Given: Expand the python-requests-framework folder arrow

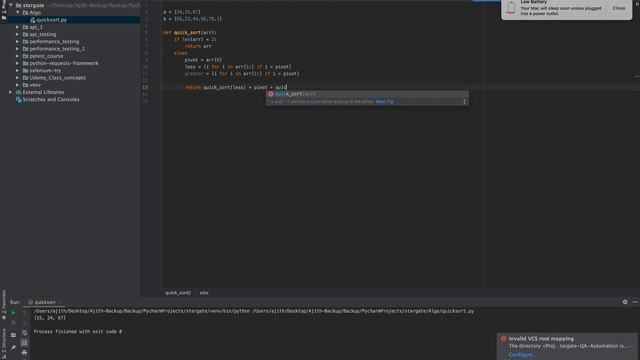Looking at the screenshot, I should (18, 63).
